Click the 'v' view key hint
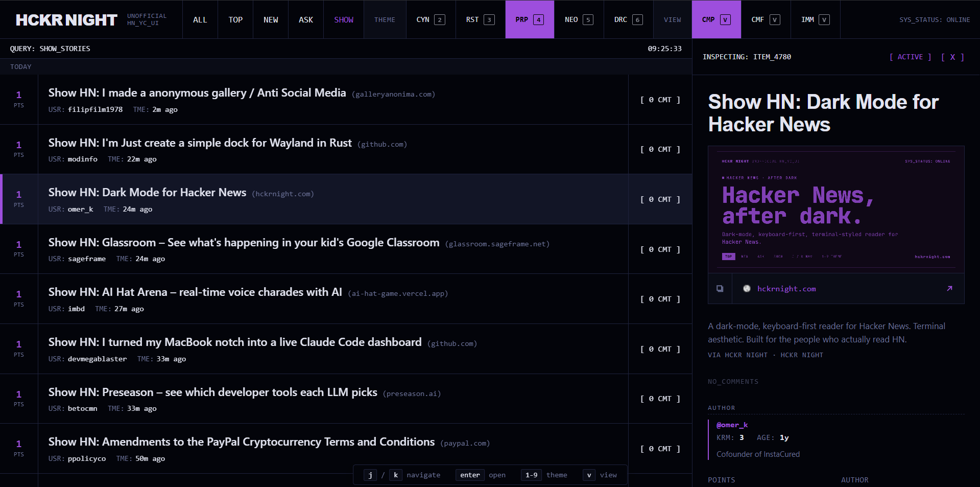Viewport: 980px width, 487px height. click(589, 475)
